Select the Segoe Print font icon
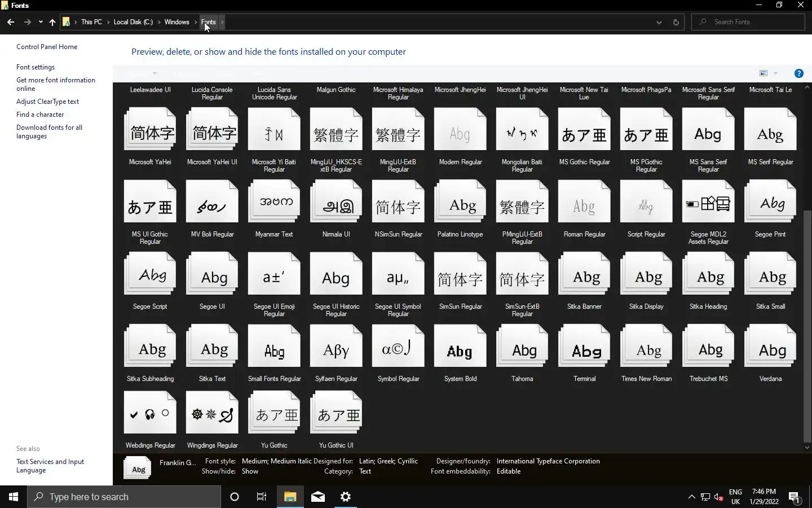The height and width of the screenshot is (508, 812). point(770,202)
